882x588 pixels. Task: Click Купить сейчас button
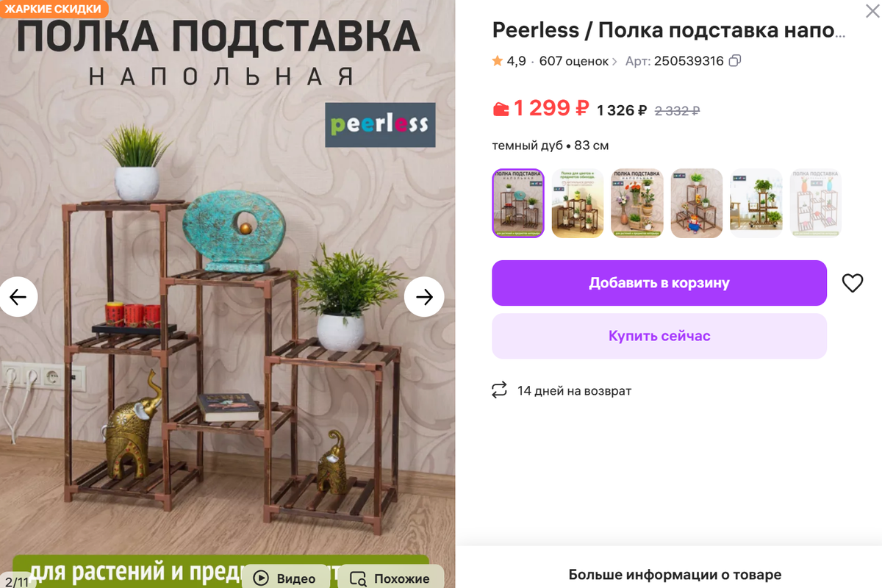click(659, 336)
